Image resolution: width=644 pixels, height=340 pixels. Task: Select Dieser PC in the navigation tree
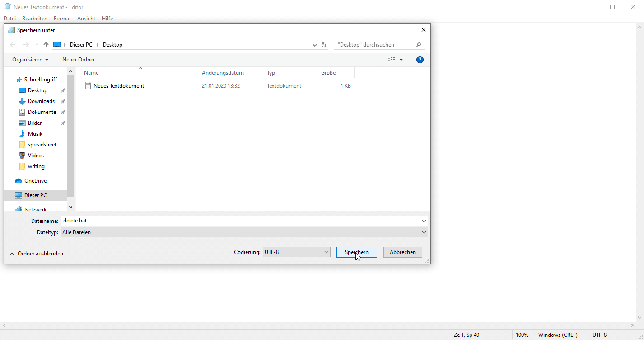click(x=35, y=195)
